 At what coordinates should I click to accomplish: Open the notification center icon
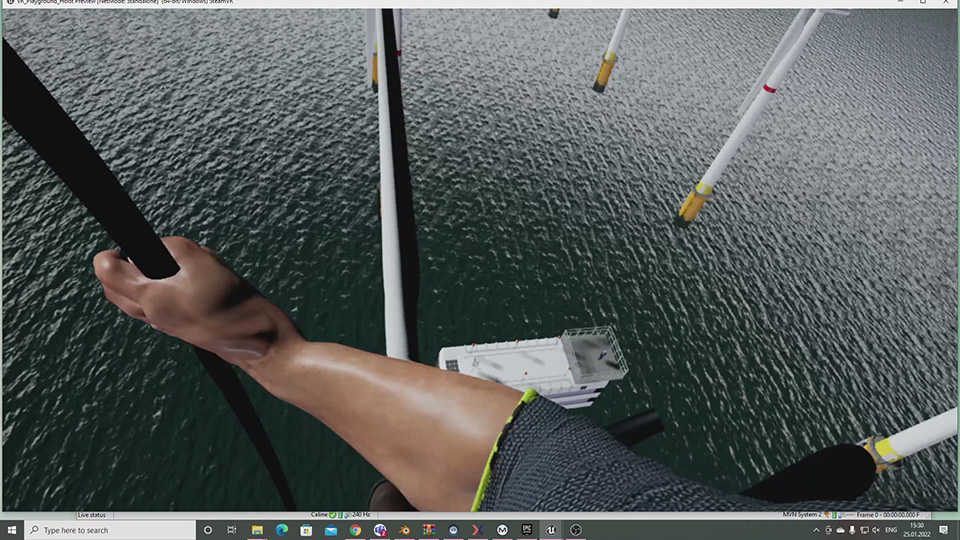[943, 530]
